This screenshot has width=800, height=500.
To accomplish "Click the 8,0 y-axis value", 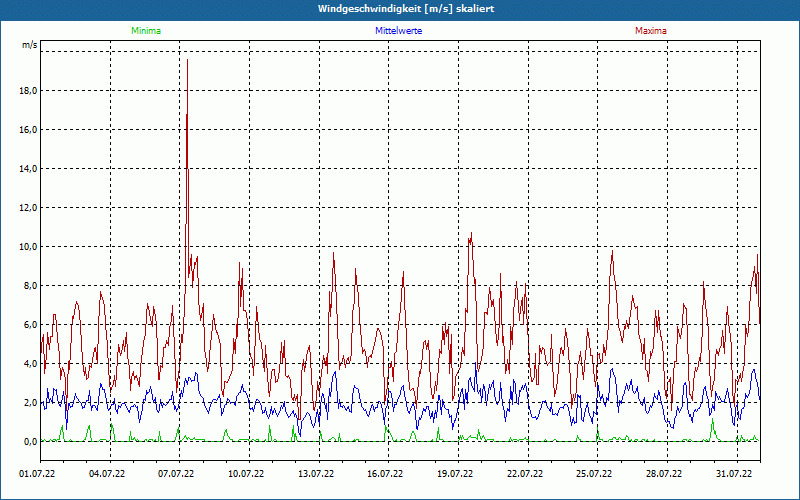I will tap(31, 286).
